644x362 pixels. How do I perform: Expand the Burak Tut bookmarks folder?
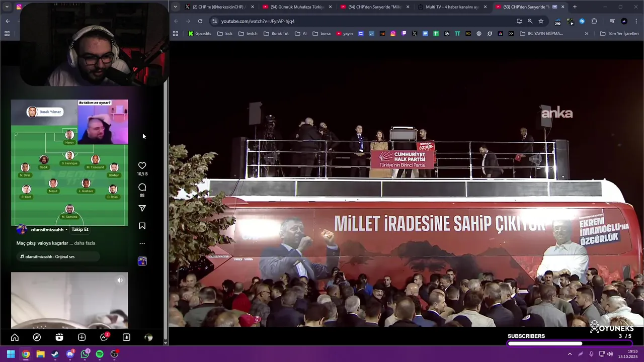[276, 34]
